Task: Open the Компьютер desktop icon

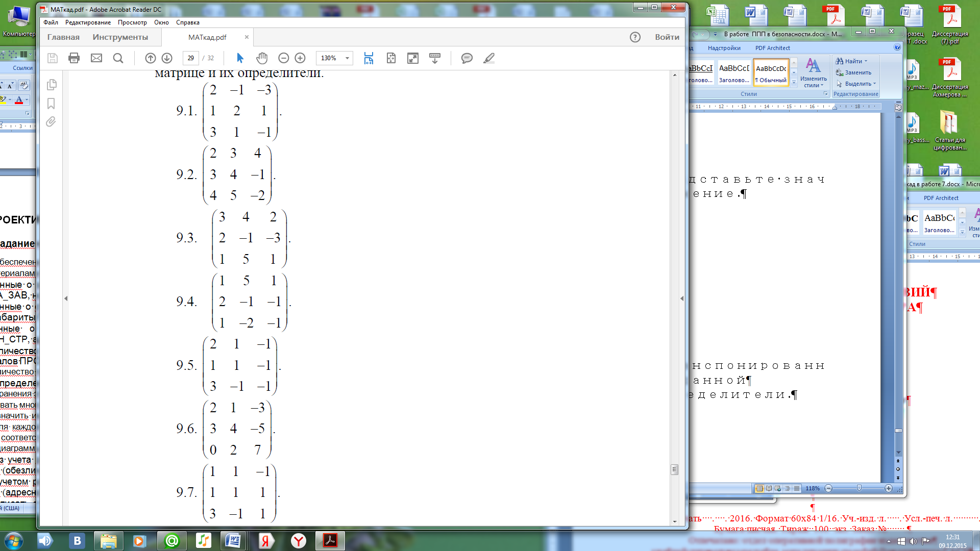Action: 19,21
